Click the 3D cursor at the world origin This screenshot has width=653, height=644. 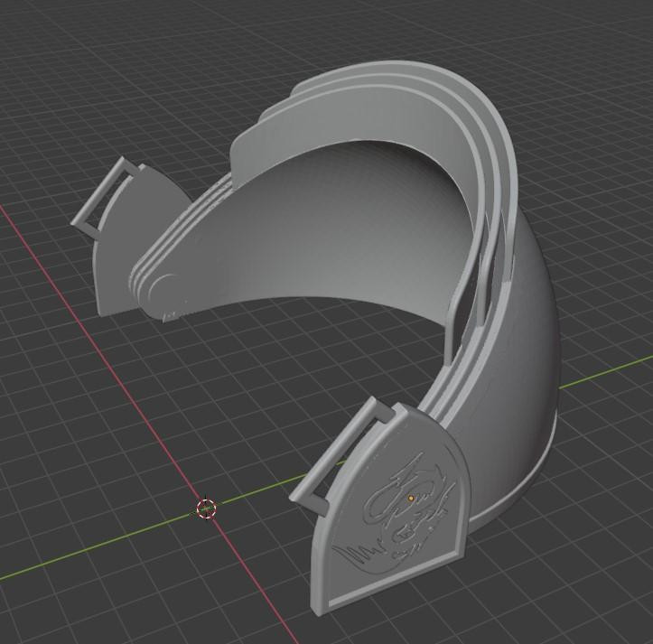point(206,509)
